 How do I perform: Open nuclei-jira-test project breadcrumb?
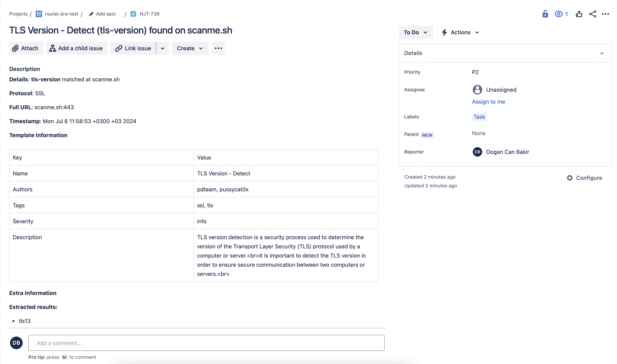pyautogui.click(x=61, y=14)
